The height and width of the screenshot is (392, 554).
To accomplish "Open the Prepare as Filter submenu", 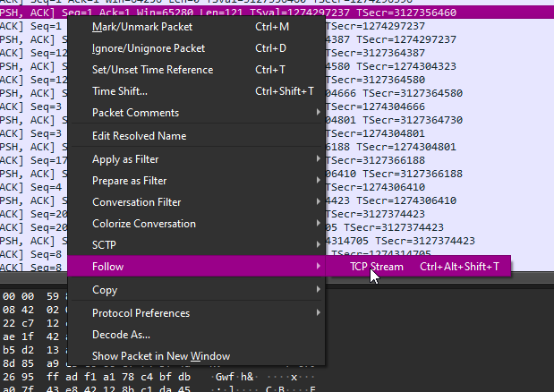I will [x=196, y=181].
